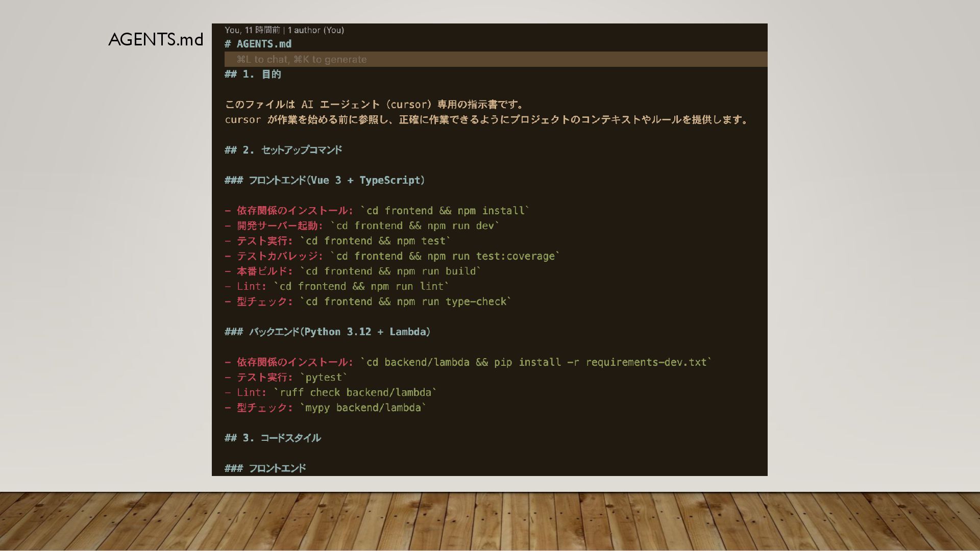This screenshot has height=551, width=980.
Task: Click the '# AGENTS.md' heading line
Action: click(258, 44)
